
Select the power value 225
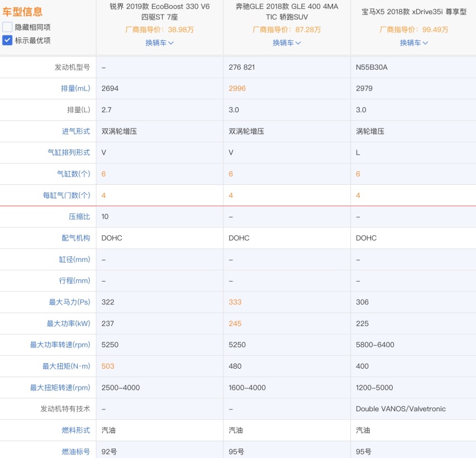pos(362,323)
